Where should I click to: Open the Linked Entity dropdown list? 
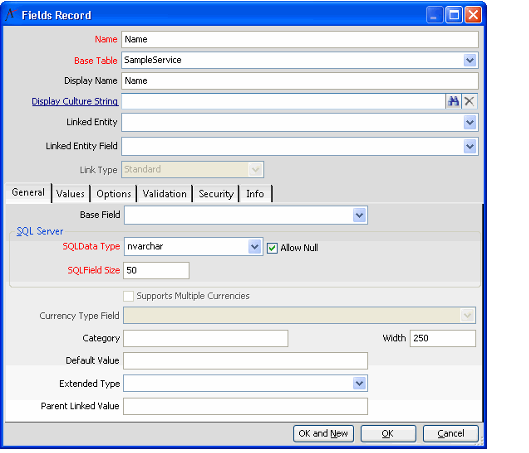(x=470, y=122)
